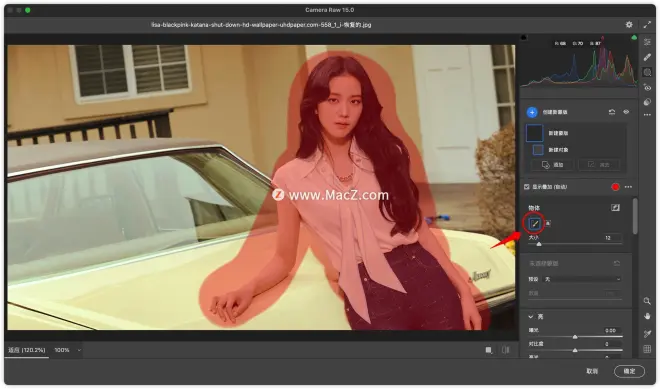Image resolution: width=660 pixels, height=389 pixels.
Task: Toggle mask visibility eye icon
Action: [626, 112]
